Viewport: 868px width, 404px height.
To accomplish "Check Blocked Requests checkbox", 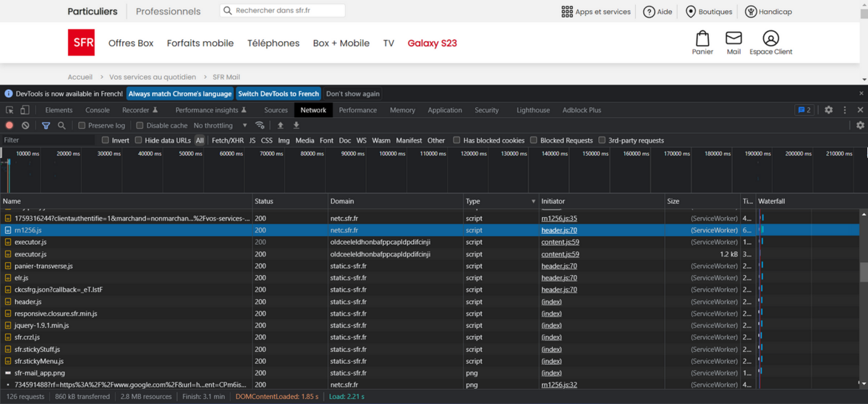I will 534,140.
